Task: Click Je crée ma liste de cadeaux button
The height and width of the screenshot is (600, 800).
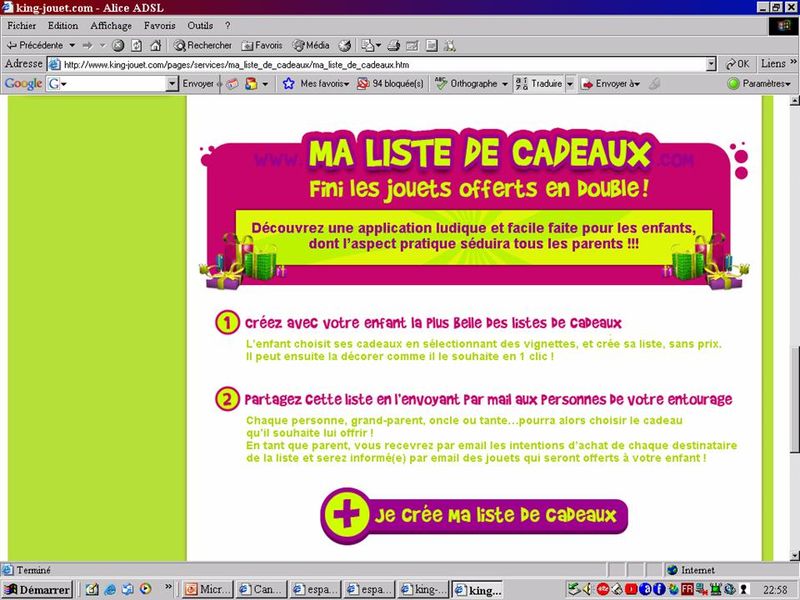Action: (x=474, y=515)
